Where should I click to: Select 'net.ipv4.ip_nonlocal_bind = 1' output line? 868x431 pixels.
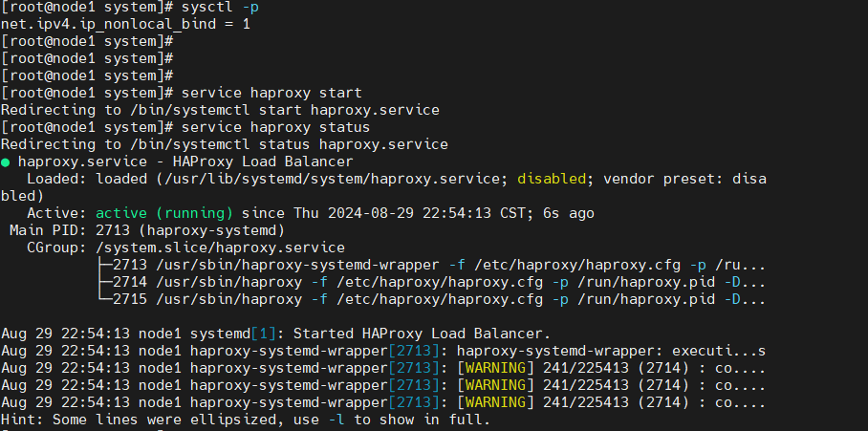pyautogui.click(x=125, y=24)
